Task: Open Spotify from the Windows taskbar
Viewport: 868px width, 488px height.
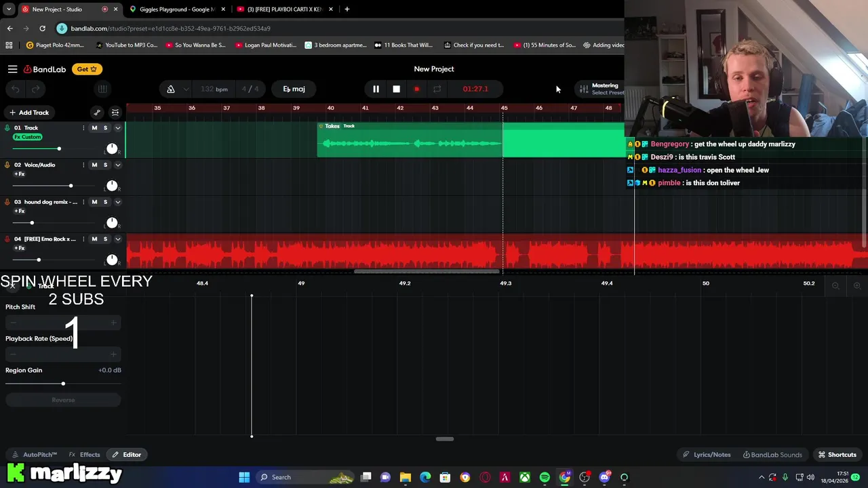Action: pyautogui.click(x=545, y=477)
